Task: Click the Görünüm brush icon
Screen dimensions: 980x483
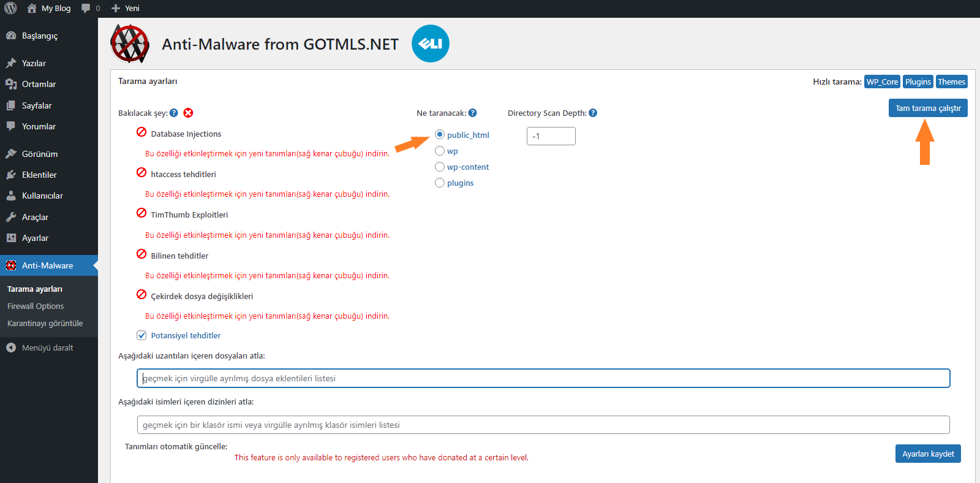Action: [11, 154]
